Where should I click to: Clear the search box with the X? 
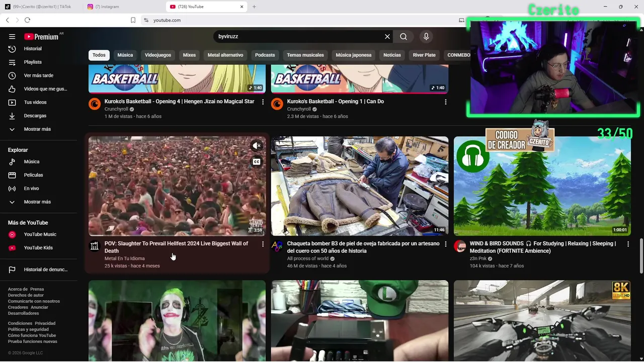pyautogui.click(x=387, y=37)
